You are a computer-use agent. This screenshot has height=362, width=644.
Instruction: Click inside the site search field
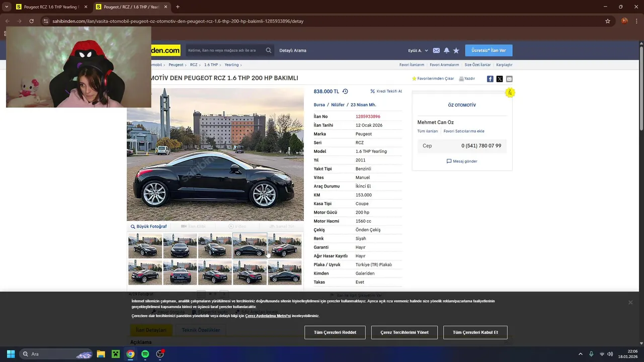225,50
